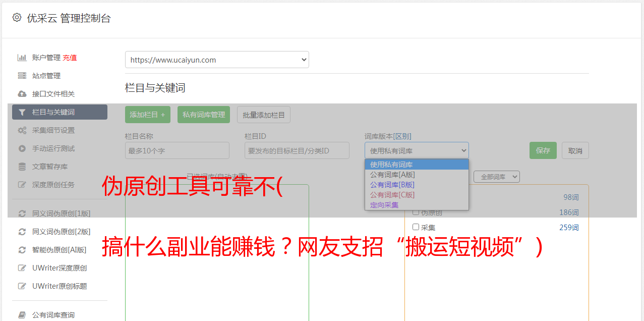Viewport: 644px width, 321px height.
Task: Open 账户管理 in the sidebar
Action: (x=46, y=58)
